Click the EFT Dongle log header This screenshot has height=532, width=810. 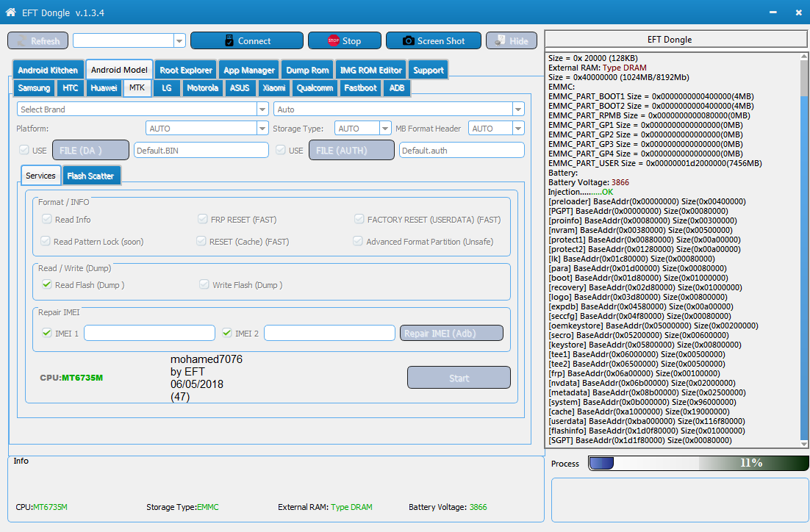675,39
